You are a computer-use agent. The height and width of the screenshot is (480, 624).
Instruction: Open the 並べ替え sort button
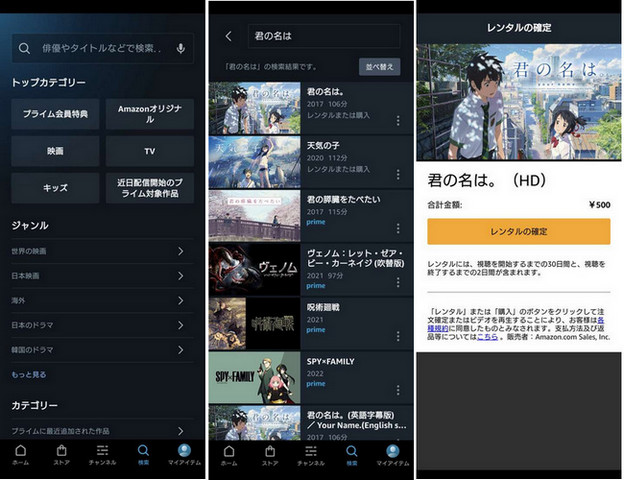click(x=380, y=67)
